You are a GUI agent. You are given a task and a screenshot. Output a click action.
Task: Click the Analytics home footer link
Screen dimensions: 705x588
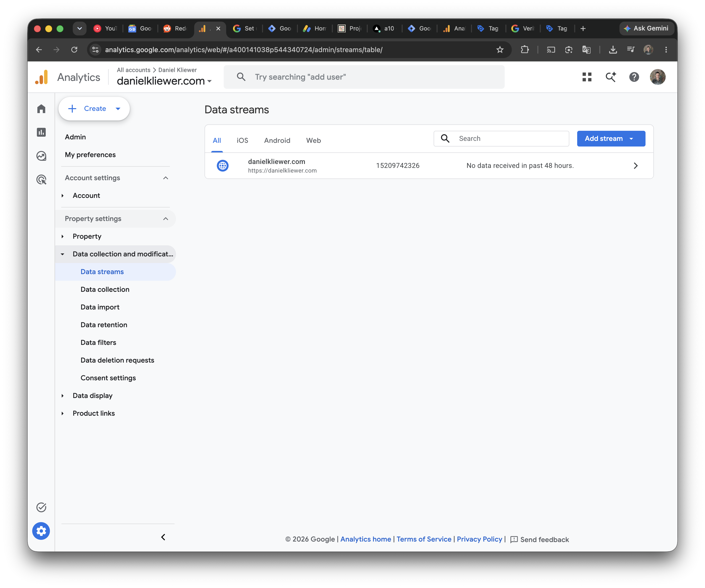[x=366, y=539]
